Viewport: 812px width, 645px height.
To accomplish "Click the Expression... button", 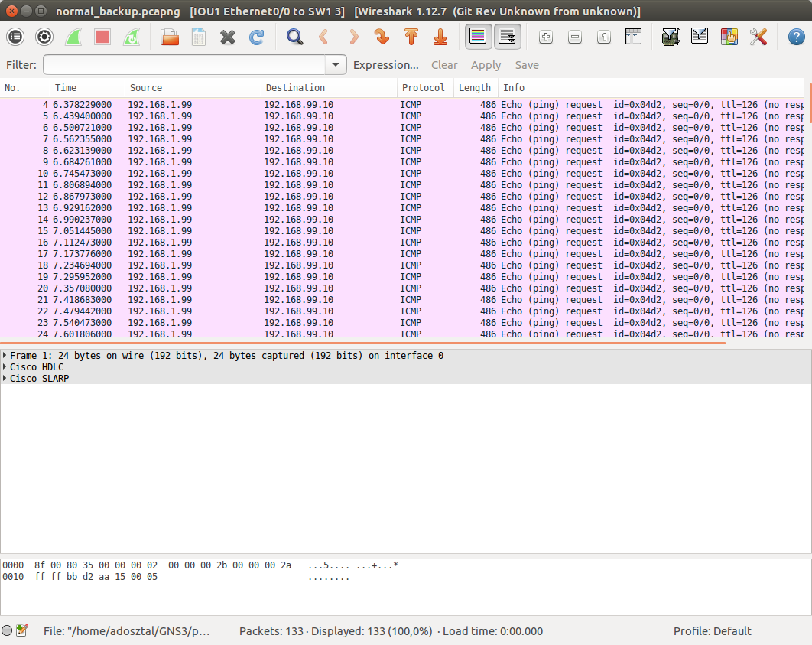I will (x=385, y=65).
